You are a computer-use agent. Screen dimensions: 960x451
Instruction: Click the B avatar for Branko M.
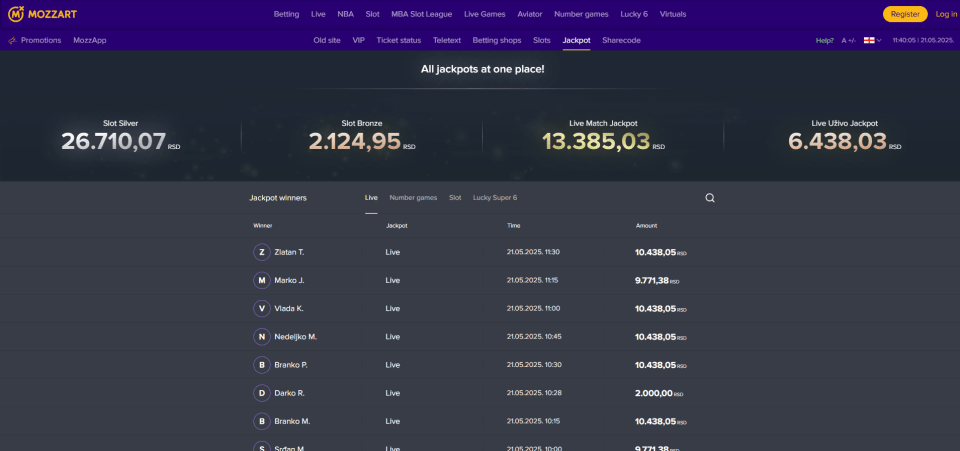pos(262,421)
